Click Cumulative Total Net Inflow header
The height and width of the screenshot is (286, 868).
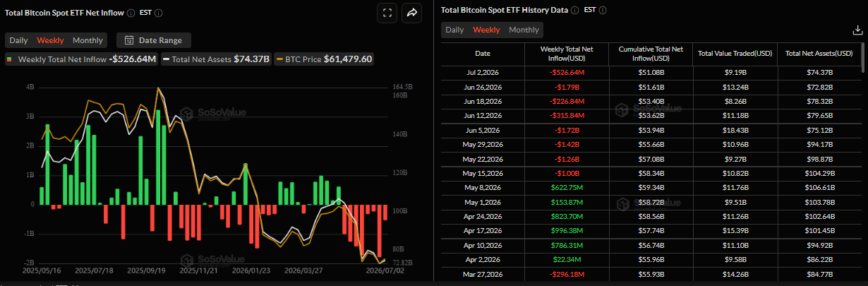coord(651,54)
